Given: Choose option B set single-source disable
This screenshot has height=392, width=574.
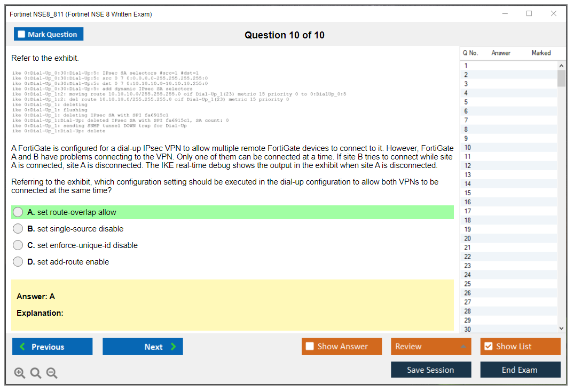Looking at the screenshot, I should [x=18, y=229].
